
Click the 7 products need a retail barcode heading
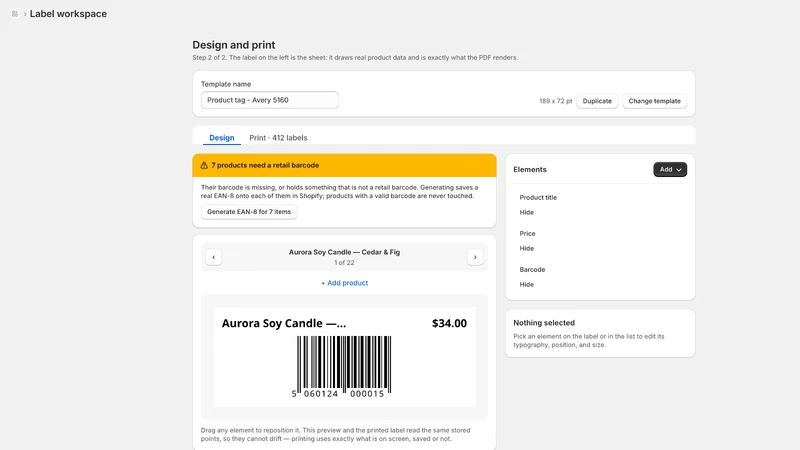[x=265, y=165]
